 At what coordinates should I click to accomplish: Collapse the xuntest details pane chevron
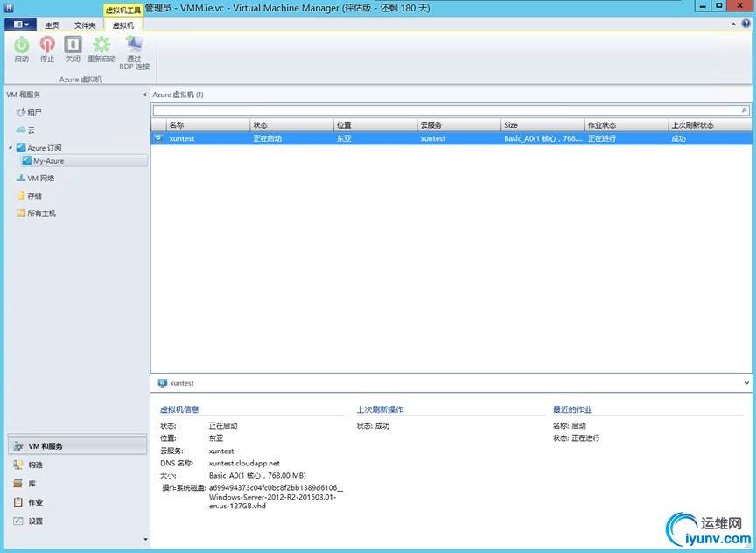point(745,383)
